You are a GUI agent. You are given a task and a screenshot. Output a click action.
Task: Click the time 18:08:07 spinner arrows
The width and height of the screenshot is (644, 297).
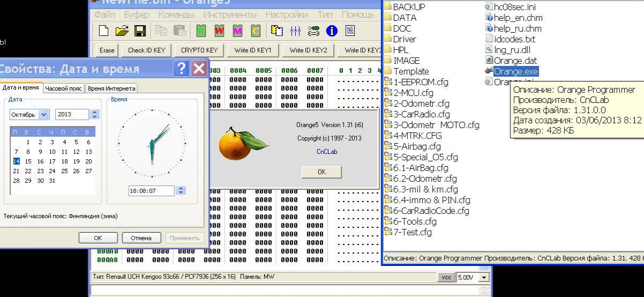[x=181, y=190]
